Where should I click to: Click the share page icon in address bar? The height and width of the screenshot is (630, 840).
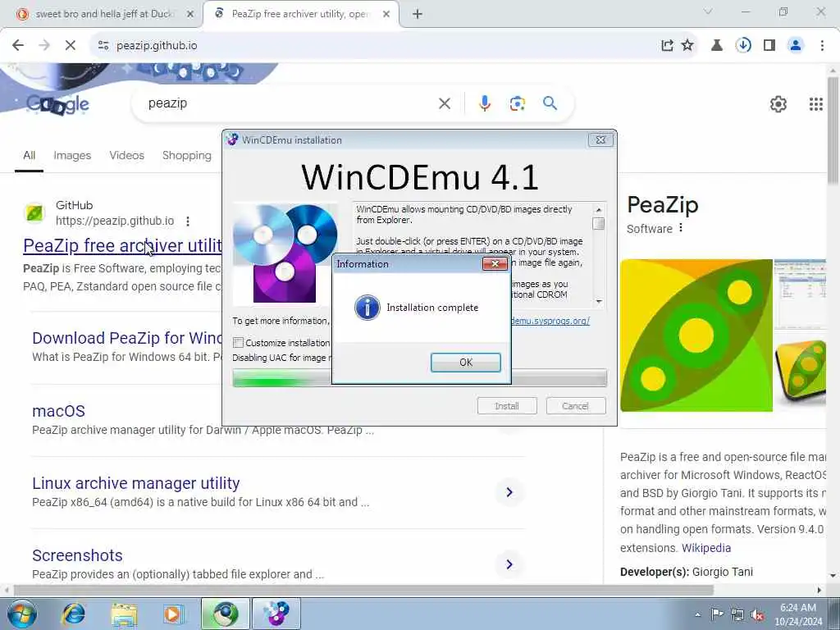pos(667,46)
